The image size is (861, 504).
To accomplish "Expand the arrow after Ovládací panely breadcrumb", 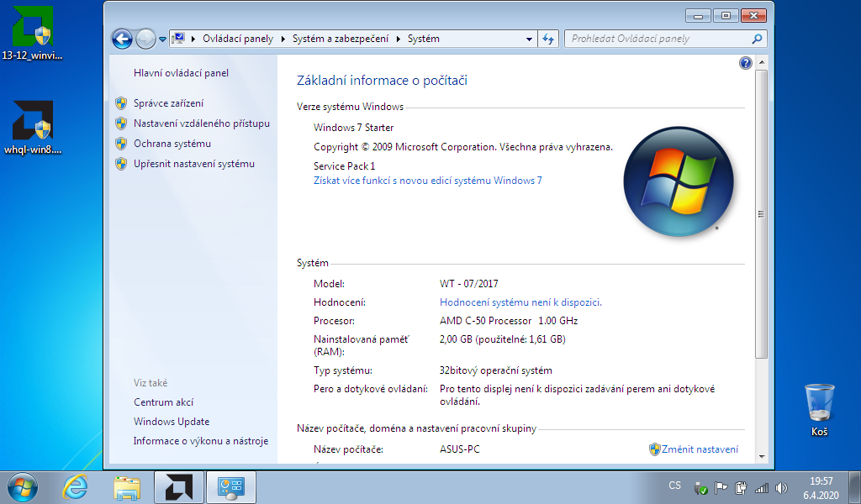I will [283, 39].
